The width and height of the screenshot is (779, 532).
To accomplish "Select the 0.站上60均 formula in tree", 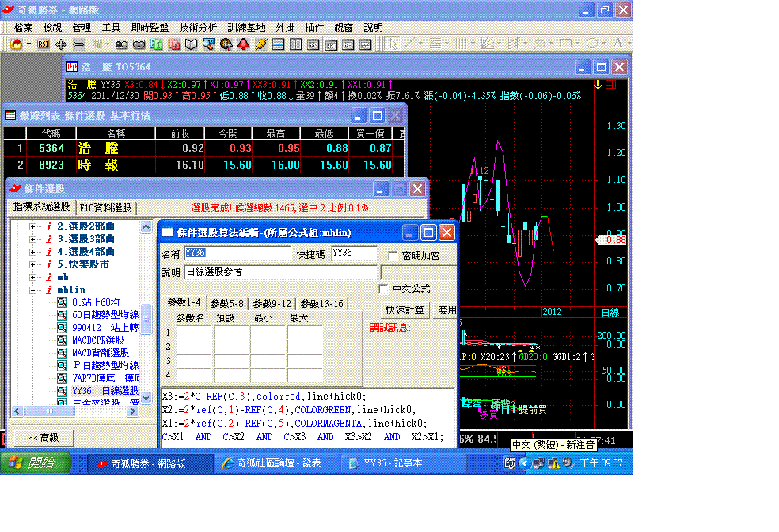I will pos(96,302).
